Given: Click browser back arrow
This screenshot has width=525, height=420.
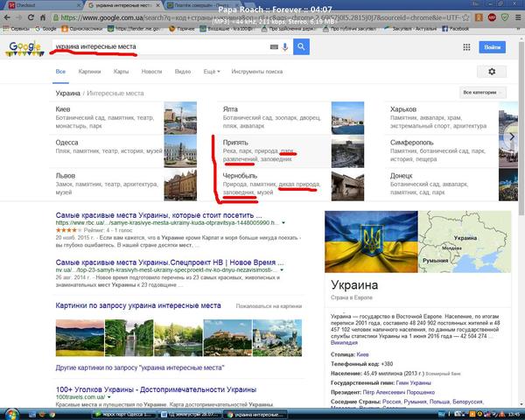Looking at the screenshot, I should point(9,17).
